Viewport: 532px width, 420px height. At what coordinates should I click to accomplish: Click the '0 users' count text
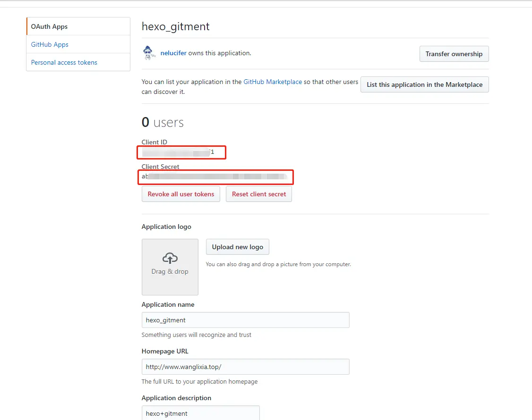pyautogui.click(x=163, y=122)
